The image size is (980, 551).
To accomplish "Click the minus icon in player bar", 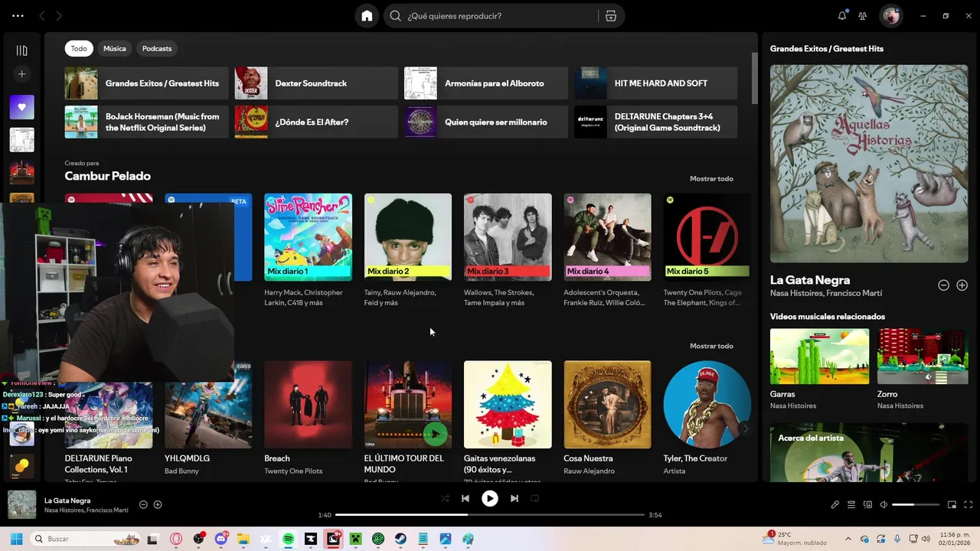I will [x=143, y=504].
